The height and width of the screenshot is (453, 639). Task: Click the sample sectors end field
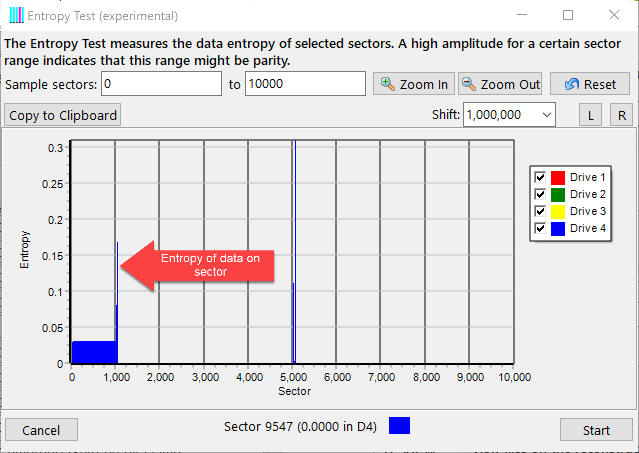pyautogui.click(x=304, y=84)
